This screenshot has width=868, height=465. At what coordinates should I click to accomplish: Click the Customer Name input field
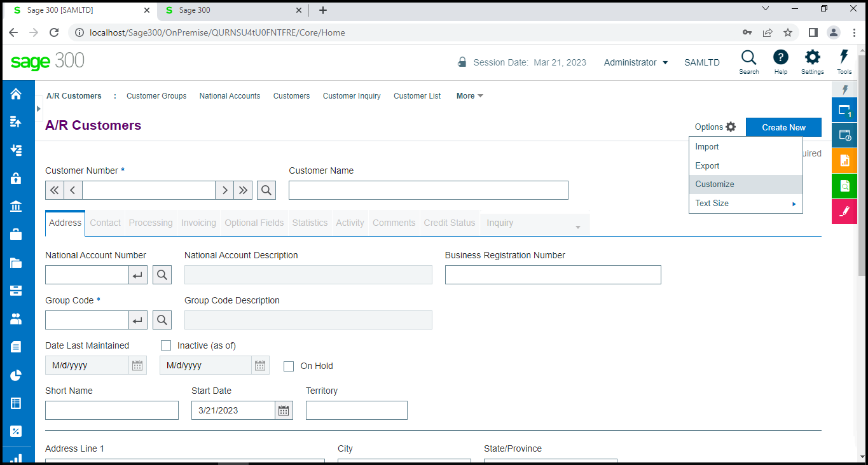(x=429, y=190)
